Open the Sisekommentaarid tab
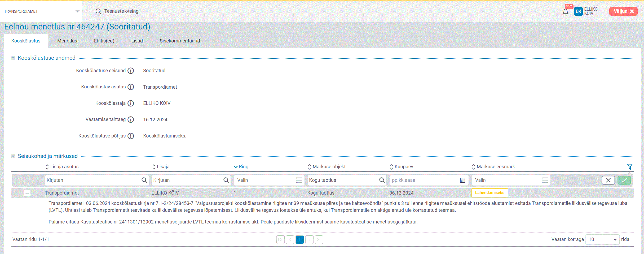The height and width of the screenshot is (254, 644). click(180, 41)
